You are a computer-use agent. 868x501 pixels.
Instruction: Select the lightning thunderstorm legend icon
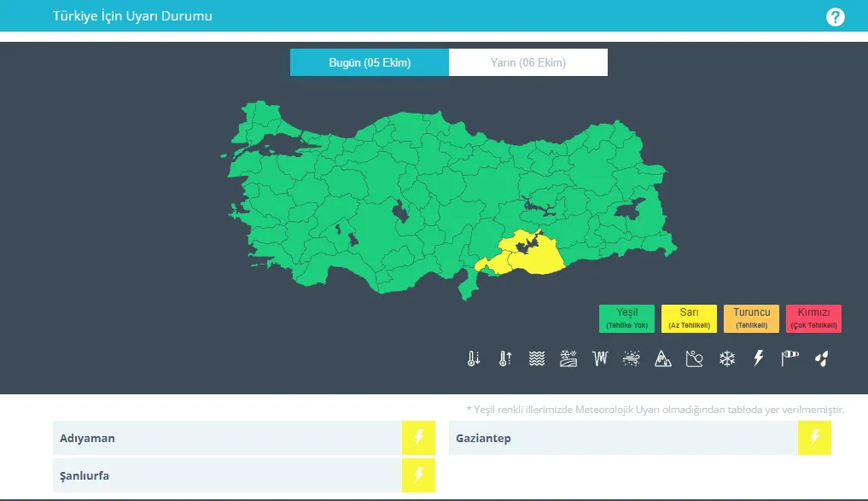click(x=759, y=358)
